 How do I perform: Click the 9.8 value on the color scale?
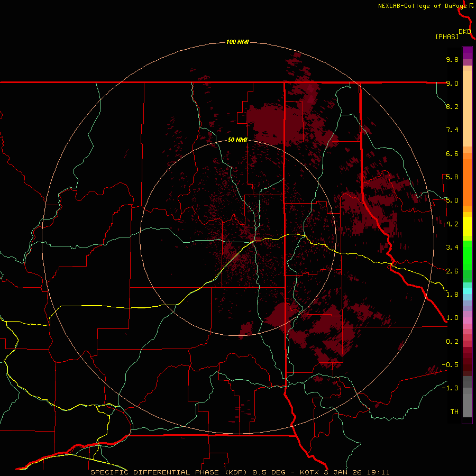click(x=452, y=59)
